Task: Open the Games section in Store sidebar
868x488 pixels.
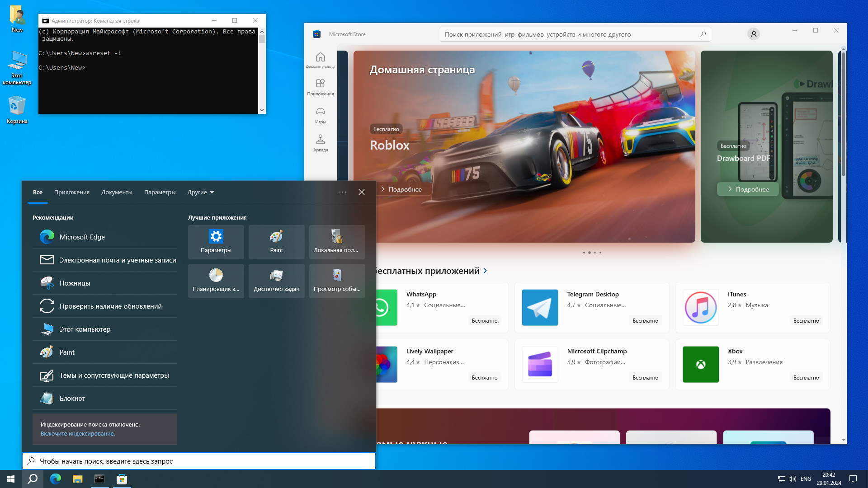Action: click(x=320, y=115)
